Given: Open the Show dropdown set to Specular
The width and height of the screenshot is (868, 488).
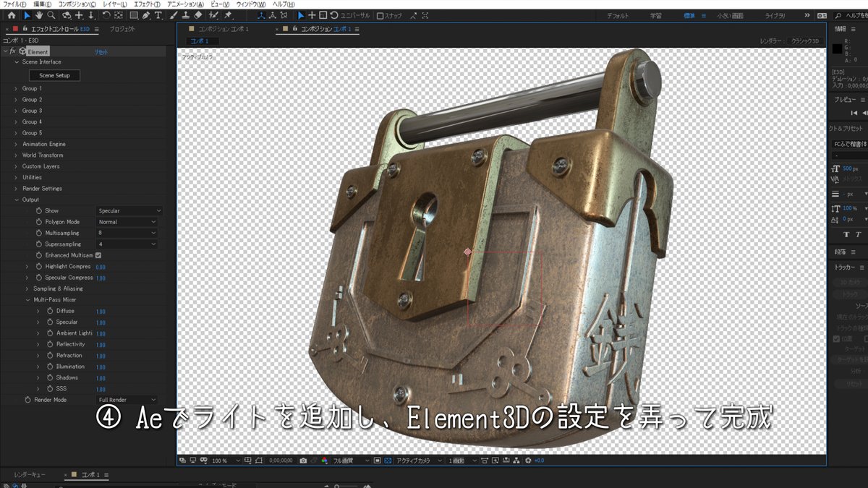Looking at the screenshot, I should [129, 210].
